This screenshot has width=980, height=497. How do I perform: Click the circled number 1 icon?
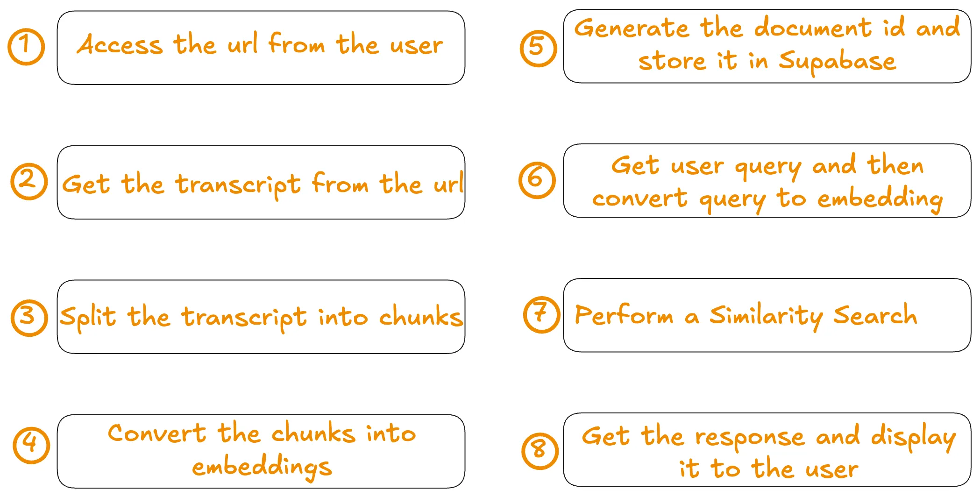pos(26,47)
